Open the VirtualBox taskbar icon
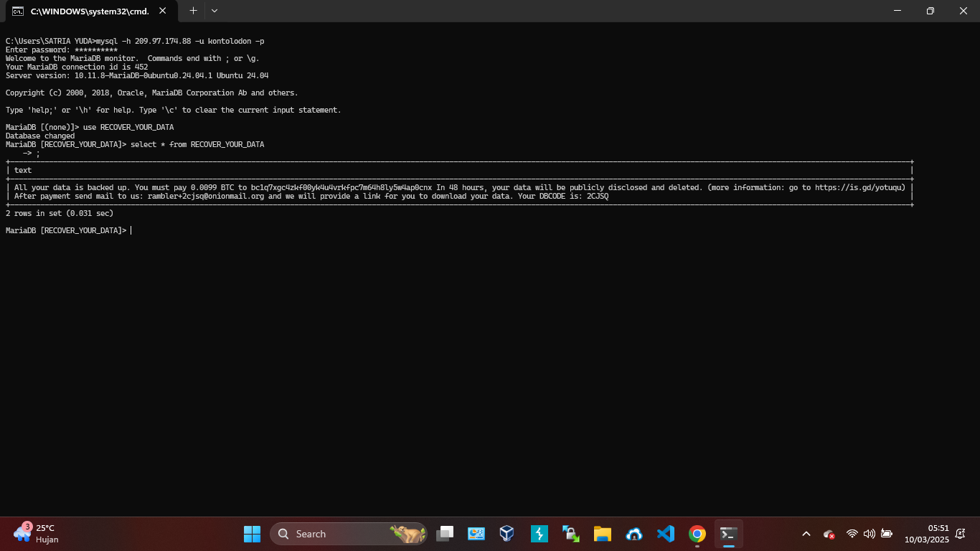 point(507,534)
